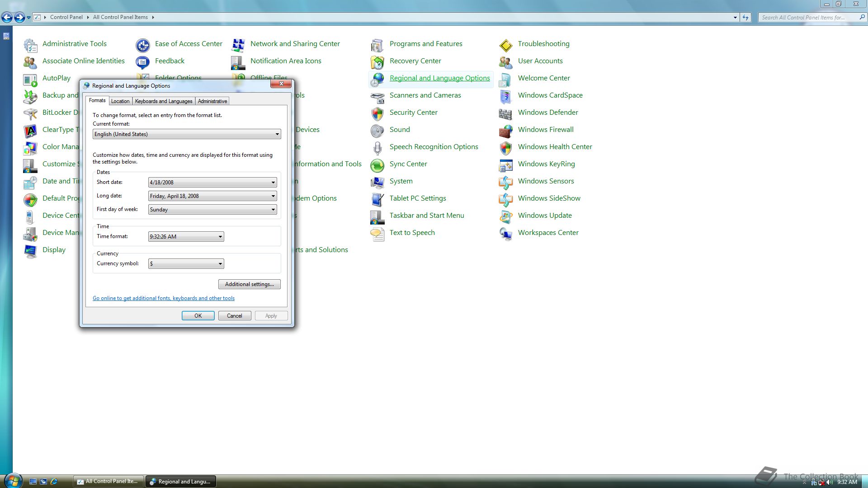868x488 pixels.
Task: Open the Tablet PC Settings icon
Action: (377, 200)
